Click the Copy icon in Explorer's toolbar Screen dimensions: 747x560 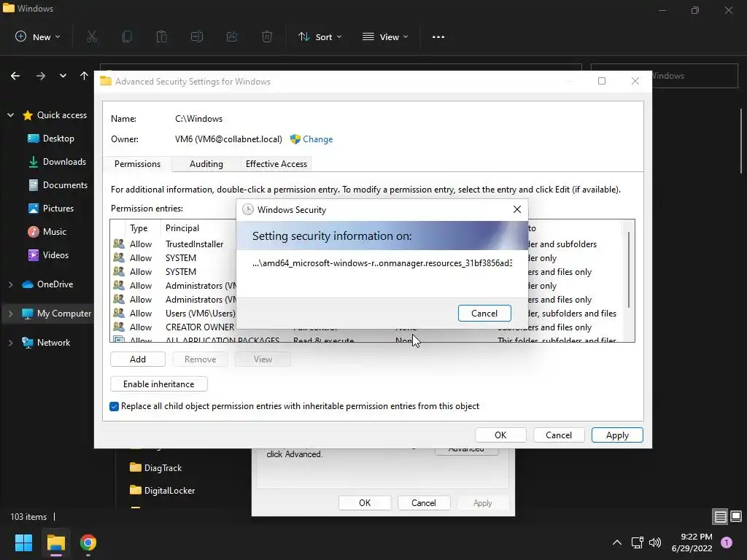(127, 36)
